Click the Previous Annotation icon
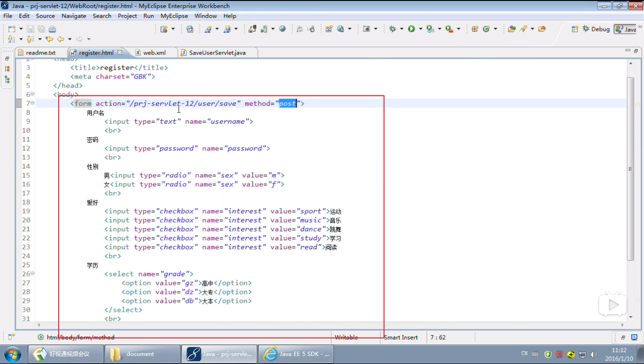Image resolution: width=644 pixels, height=364 pixels. click(x=30, y=39)
